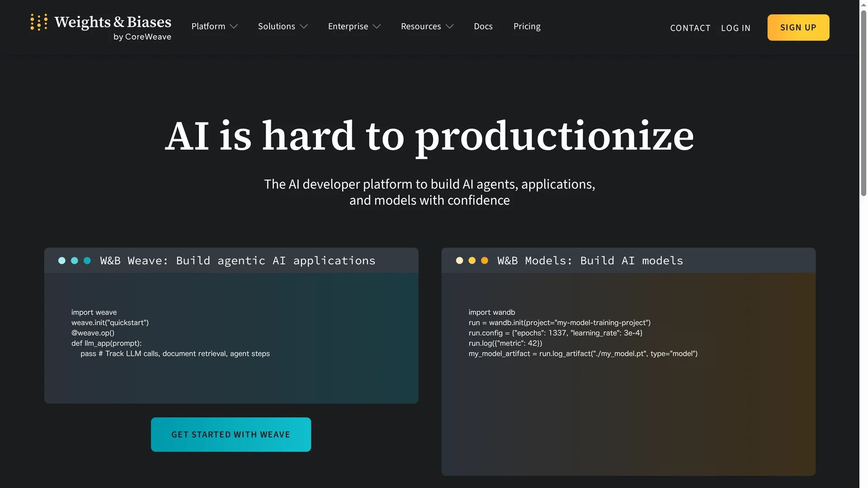Click the 'pass # Track LLM calls' line
This screenshot has height=488, width=868.
175,354
